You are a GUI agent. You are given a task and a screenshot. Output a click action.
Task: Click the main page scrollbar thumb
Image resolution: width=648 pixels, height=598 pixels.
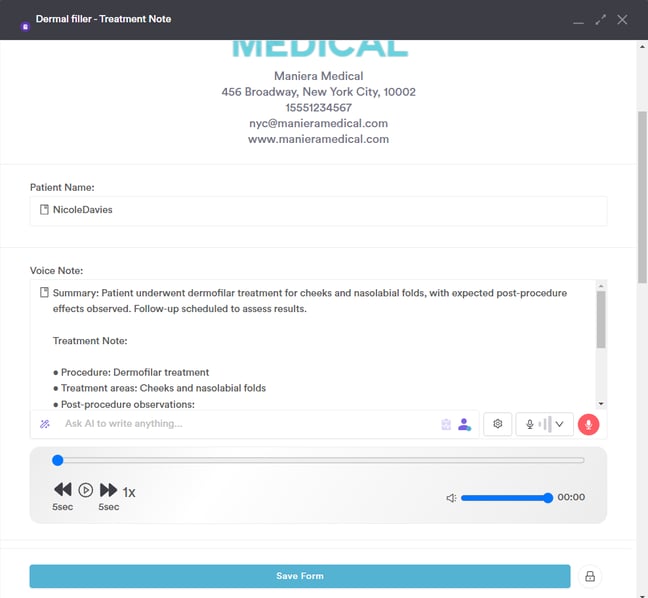(642, 197)
